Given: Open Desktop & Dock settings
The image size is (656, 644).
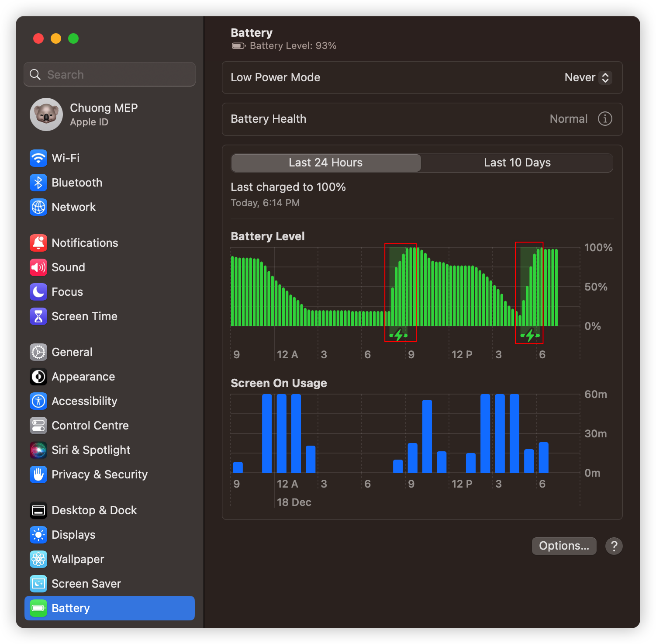Looking at the screenshot, I should click(x=94, y=510).
